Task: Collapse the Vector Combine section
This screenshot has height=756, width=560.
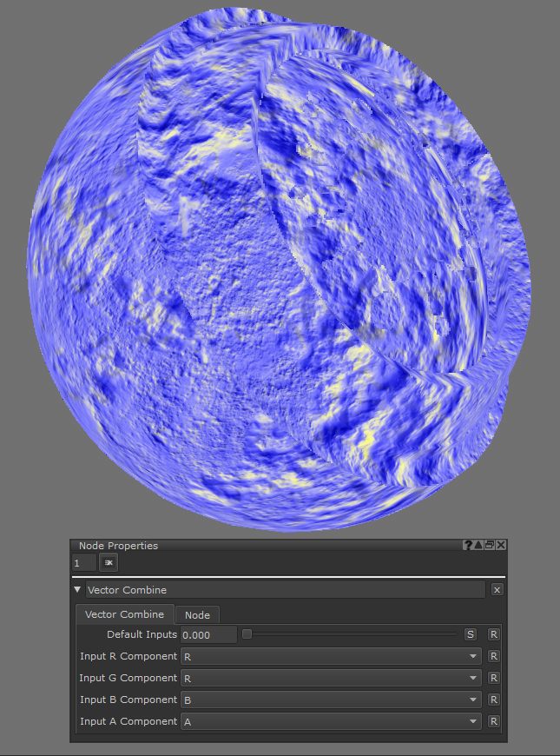Action: pos(78,590)
